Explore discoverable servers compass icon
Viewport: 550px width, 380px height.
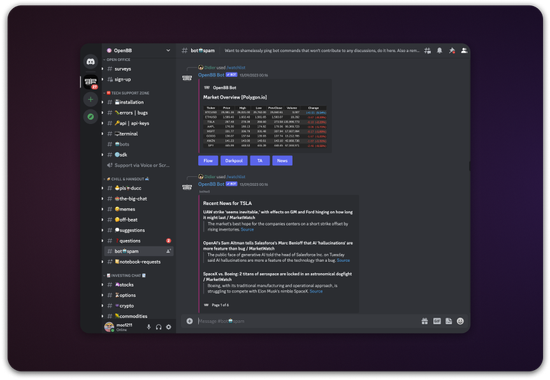tap(90, 116)
